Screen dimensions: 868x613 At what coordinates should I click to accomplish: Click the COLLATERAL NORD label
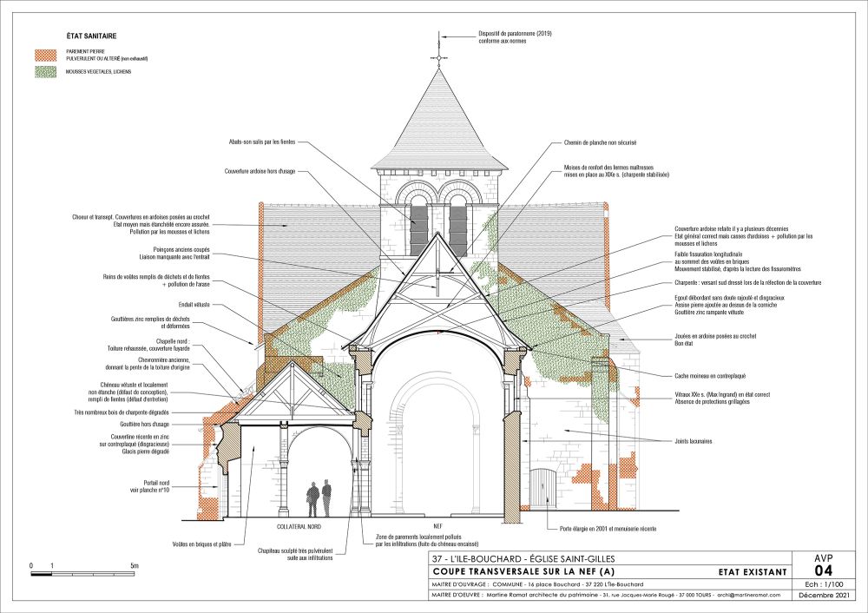coord(299,526)
